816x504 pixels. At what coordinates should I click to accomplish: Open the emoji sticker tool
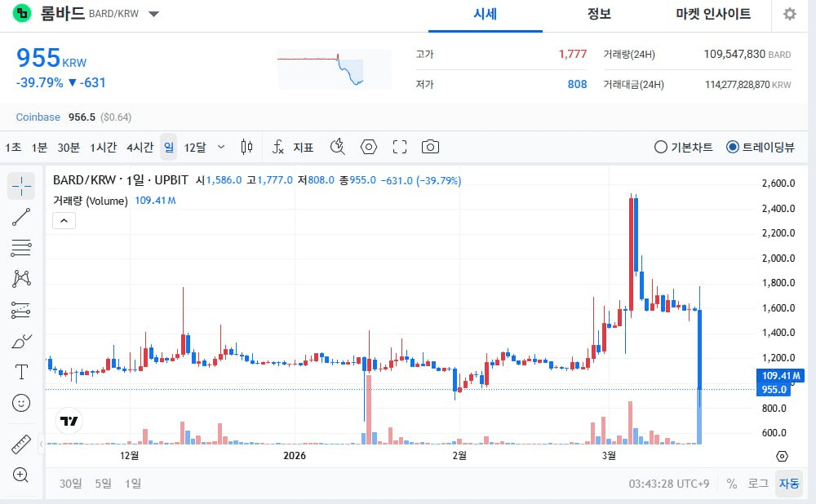click(x=21, y=403)
